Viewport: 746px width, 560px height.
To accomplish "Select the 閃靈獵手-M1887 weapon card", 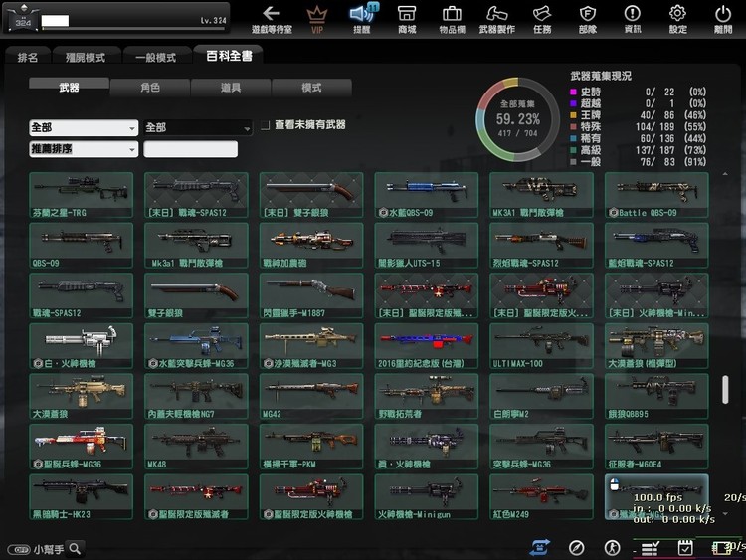I will point(311,296).
